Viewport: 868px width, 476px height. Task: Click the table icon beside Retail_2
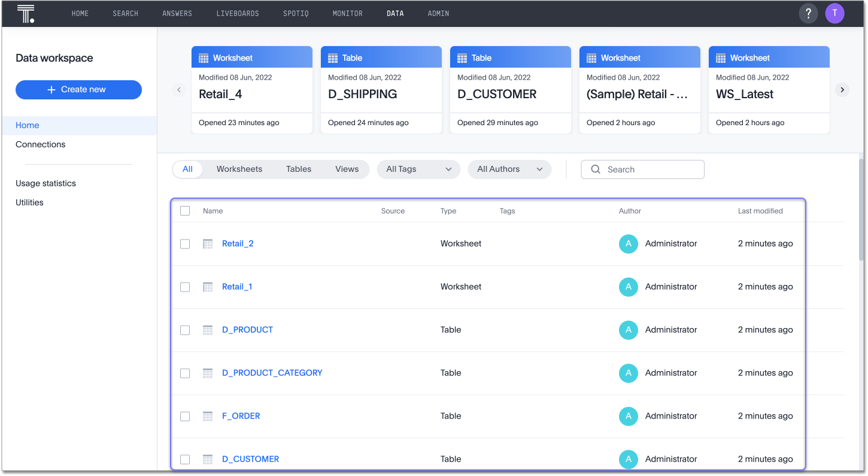click(x=208, y=244)
